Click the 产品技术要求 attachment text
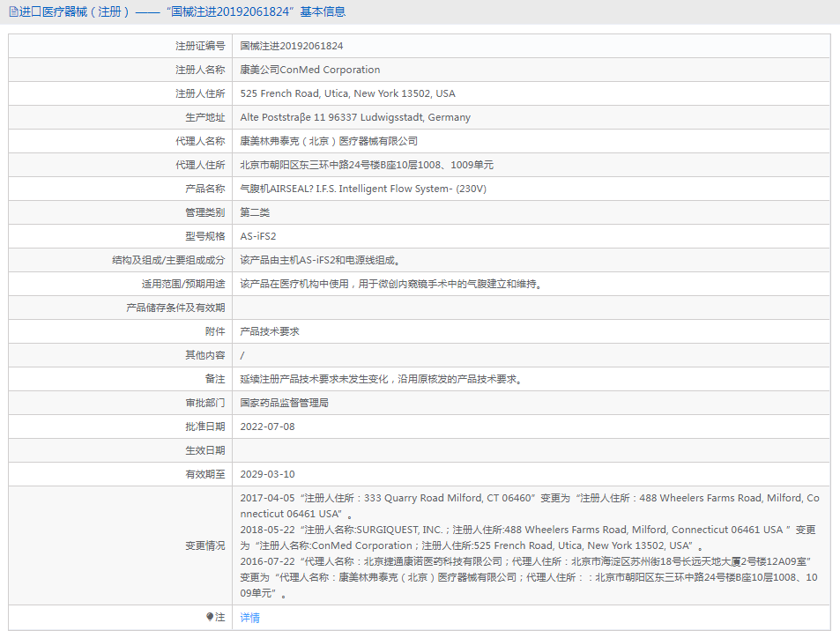This screenshot has width=840, height=638. (270, 331)
